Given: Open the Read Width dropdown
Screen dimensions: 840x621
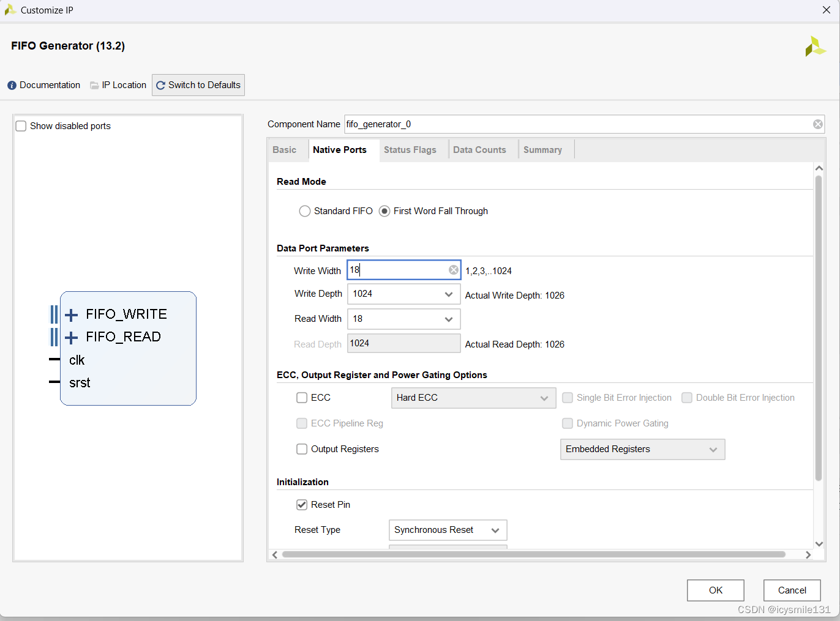Looking at the screenshot, I should tap(404, 319).
